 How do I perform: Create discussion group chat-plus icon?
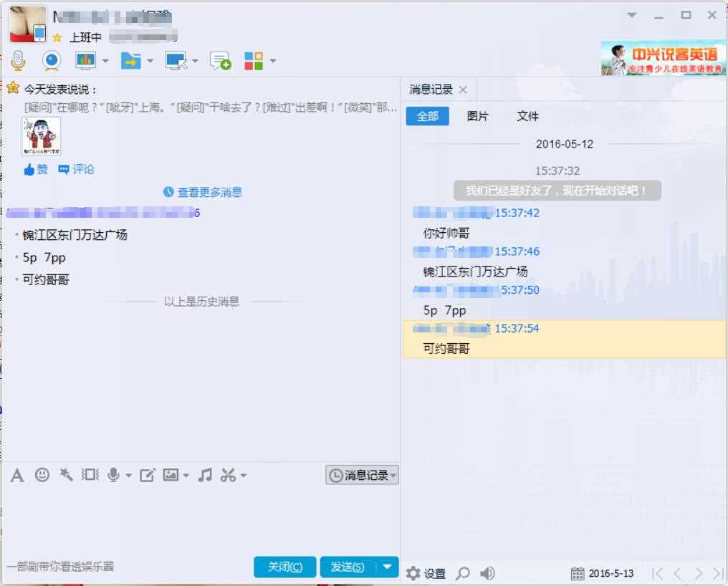point(221,60)
